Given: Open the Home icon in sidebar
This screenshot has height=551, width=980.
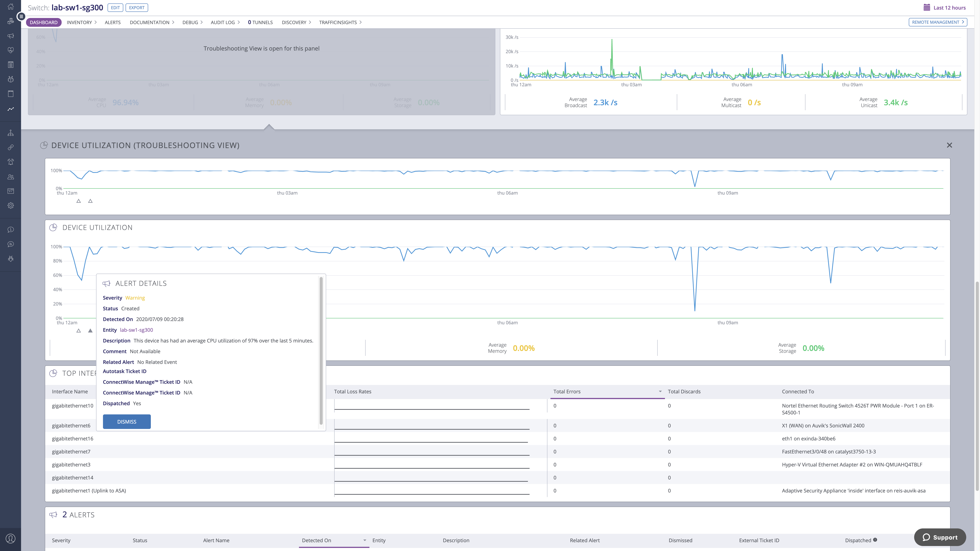Looking at the screenshot, I should click(x=11, y=7).
